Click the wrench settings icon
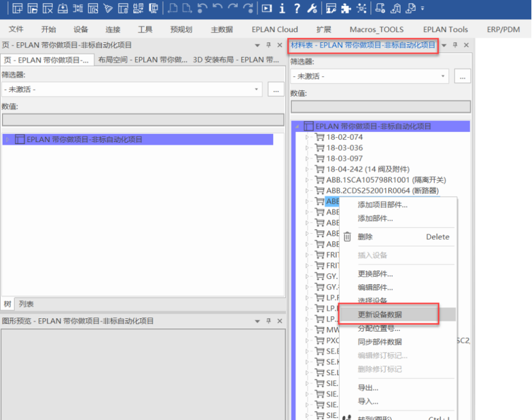The width and height of the screenshot is (532, 420). point(312,8)
